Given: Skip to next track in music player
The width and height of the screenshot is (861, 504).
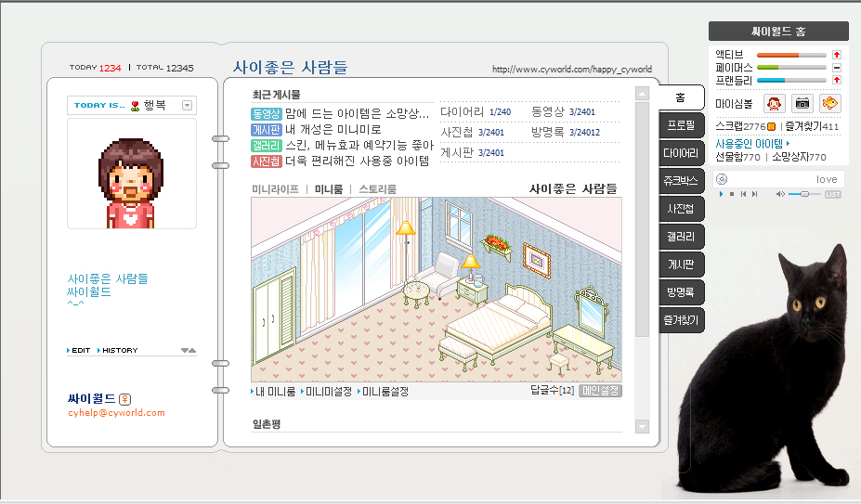Looking at the screenshot, I should click(754, 194).
